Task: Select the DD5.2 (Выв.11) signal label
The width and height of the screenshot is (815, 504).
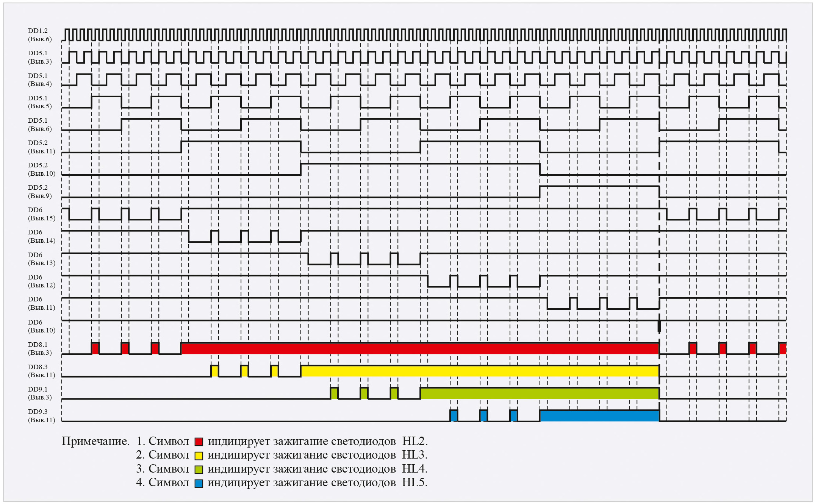Action: 42,147
